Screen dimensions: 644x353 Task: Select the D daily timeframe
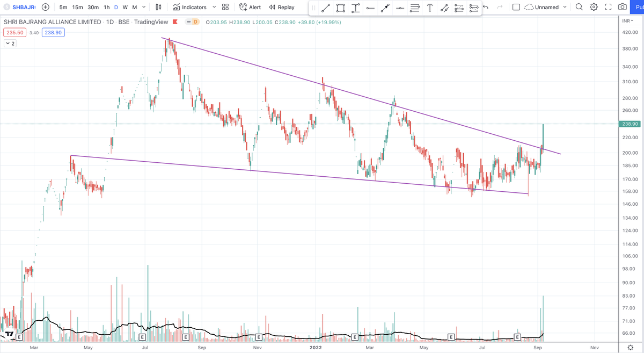tap(116, 7)
